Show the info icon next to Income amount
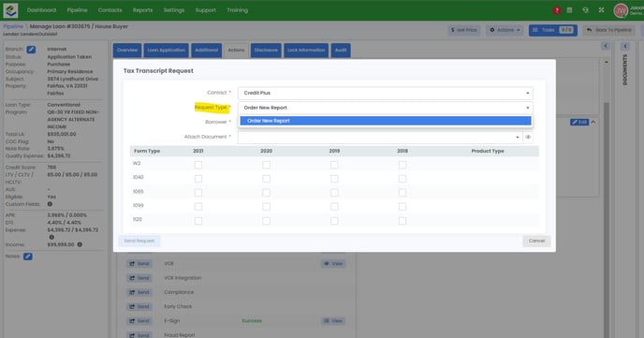Image resolution: width=644 pixels, height=338 pixels. click(x=80, y=244)
